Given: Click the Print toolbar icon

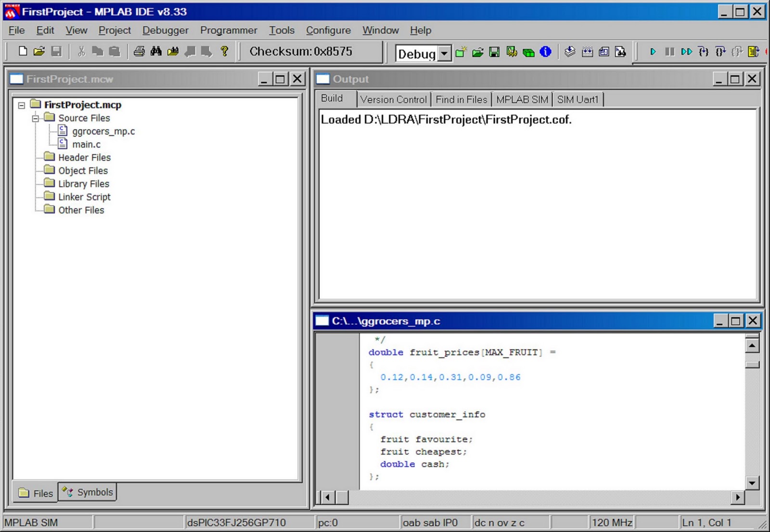Looking at the screenshot, I should pos(140,51).
